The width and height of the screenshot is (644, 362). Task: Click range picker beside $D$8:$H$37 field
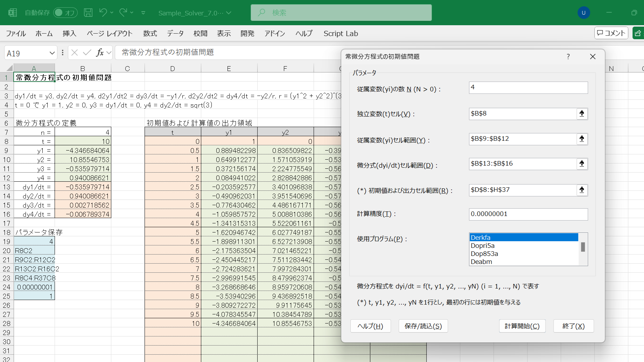tap(582, 190)
